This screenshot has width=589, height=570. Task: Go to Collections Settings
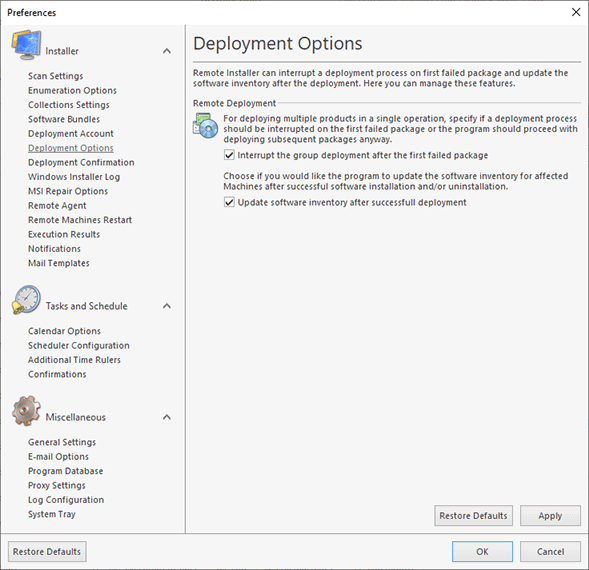pos(69,105)
